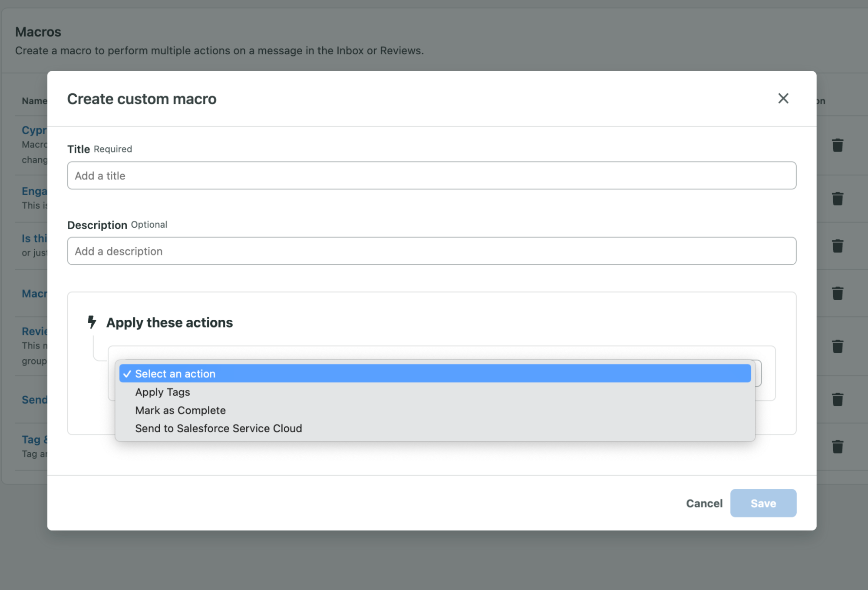Image resolution: width=868 pixels, height=590 pixels.
Task: Click the trash icon for the "Cypr..." macro
Action: (x=838, y=145)
